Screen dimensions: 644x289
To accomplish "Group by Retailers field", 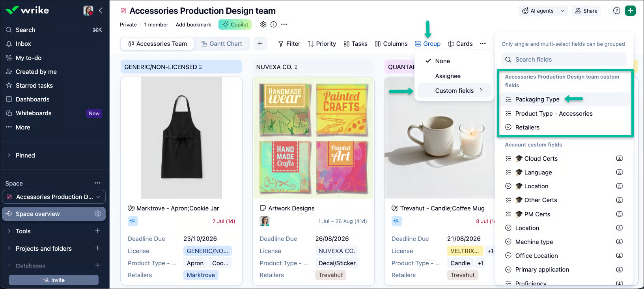I will pyautogui.click(x=565, y=127).
